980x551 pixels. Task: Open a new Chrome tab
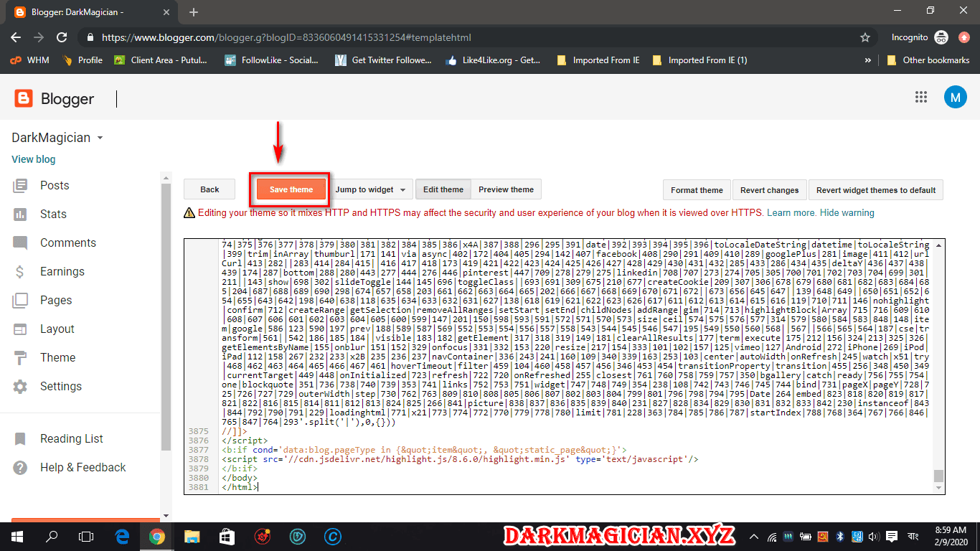(194, 12)
